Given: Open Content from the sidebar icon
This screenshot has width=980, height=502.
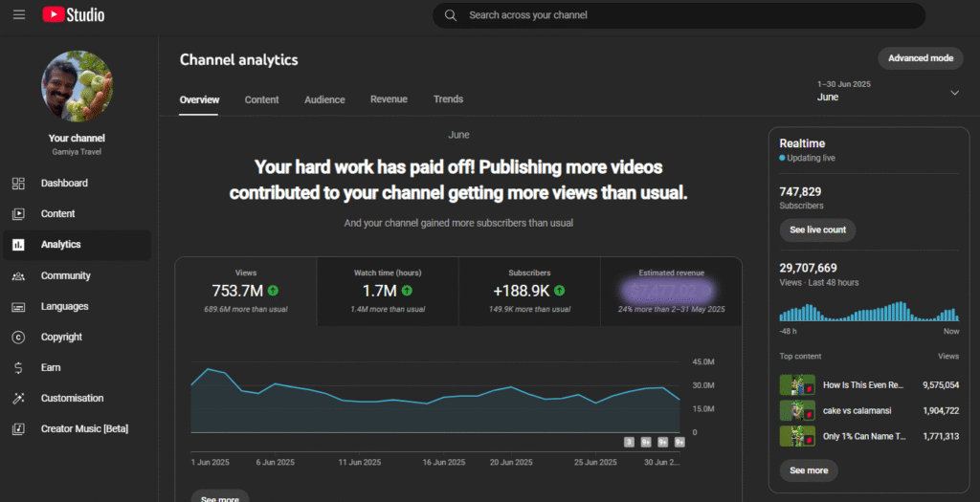Looking at the screenshot, I should (x=18, y=214).
